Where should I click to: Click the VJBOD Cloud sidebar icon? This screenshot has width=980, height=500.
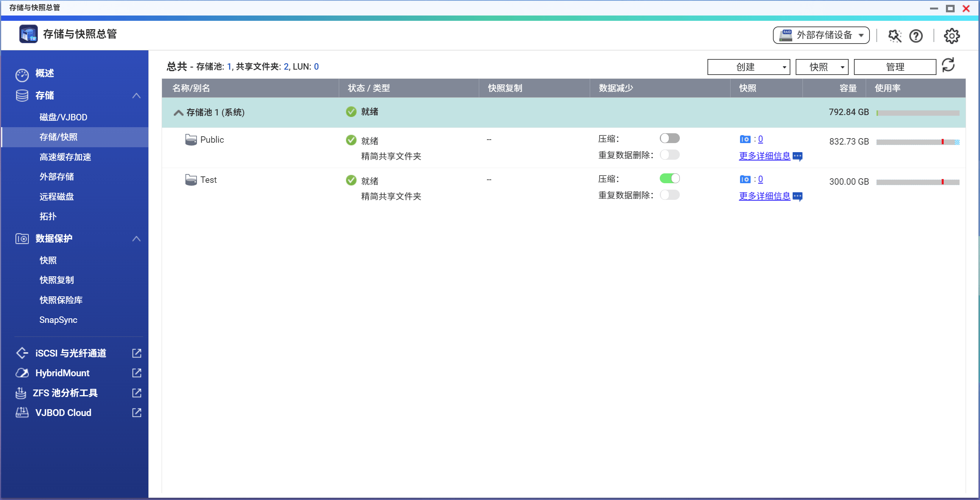coord(22,413)
